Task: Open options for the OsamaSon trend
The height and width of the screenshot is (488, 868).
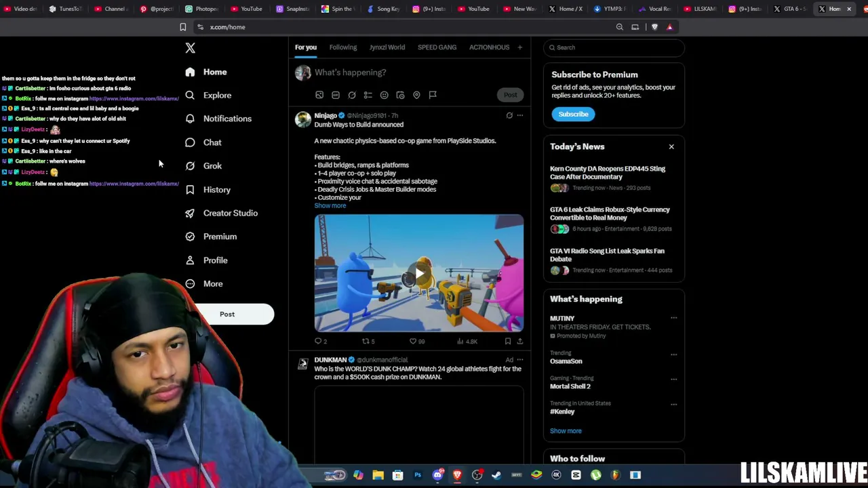Action: point(673,354)
